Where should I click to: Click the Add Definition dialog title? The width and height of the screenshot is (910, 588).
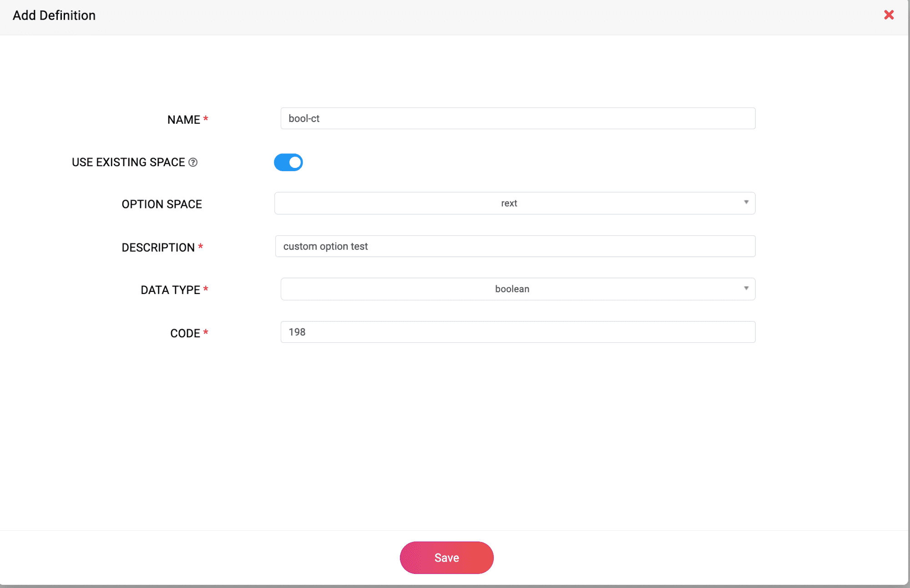[54, 15]
